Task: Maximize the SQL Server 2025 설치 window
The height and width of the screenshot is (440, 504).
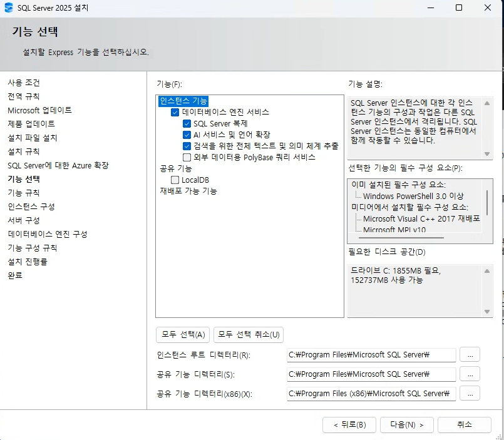Action: point(459,8)
